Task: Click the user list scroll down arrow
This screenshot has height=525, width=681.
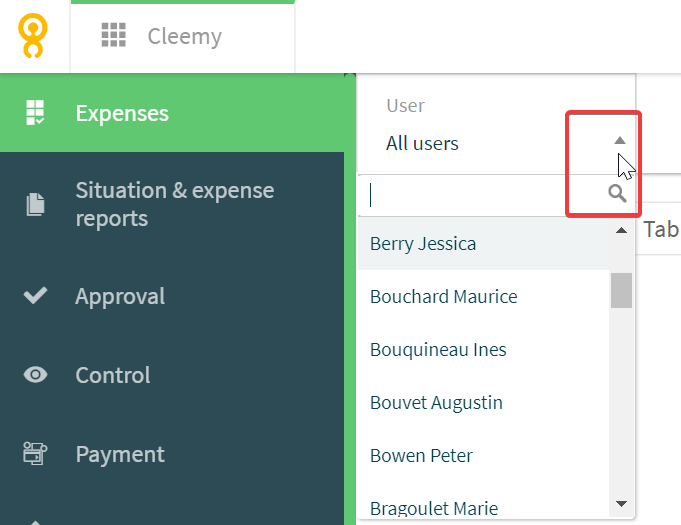Action: click(x=621, y=504)
